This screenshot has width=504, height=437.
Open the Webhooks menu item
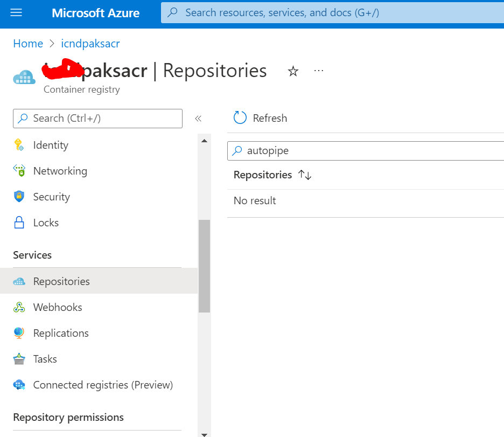[99, 307]
